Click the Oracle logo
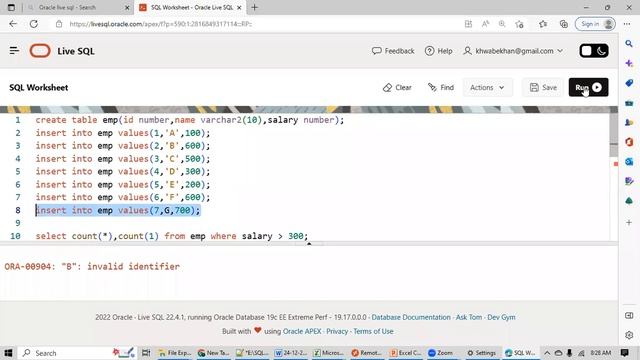The width and height of the screenshot is (640, 360). pyautogui.click(x=40, y=51)
